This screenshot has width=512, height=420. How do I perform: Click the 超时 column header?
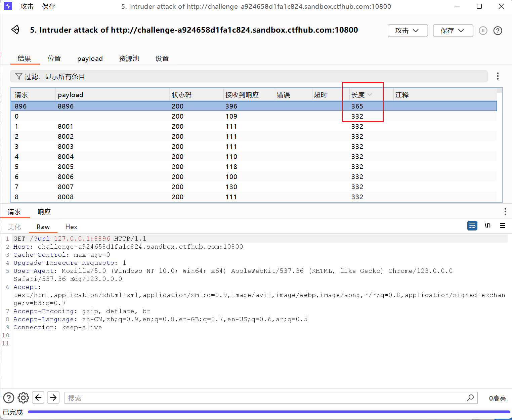tap(331, 95)
